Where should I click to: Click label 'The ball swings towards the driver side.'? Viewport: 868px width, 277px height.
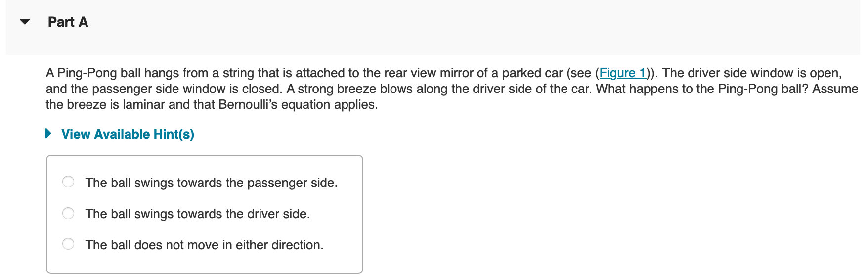[x=197, y=214]
